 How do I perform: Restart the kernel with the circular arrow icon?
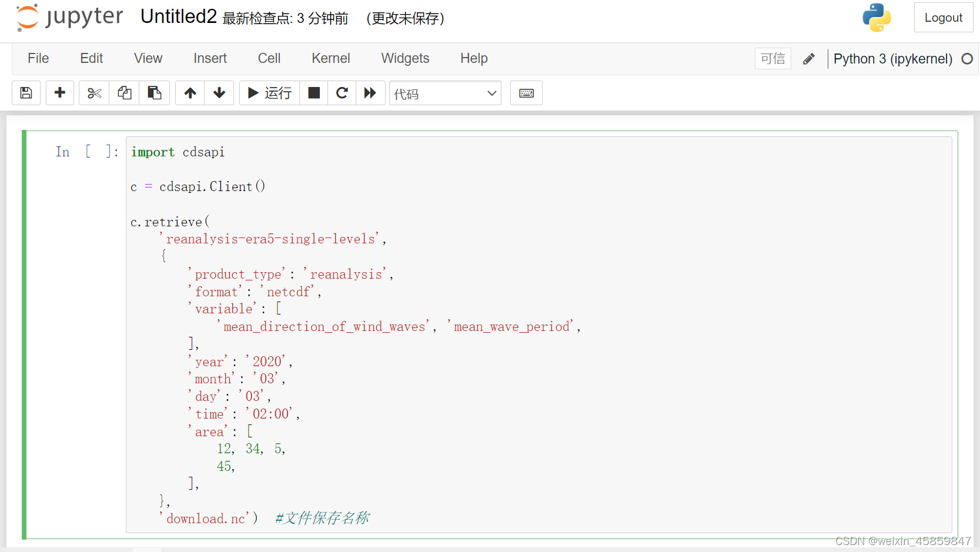coord(342,93)
